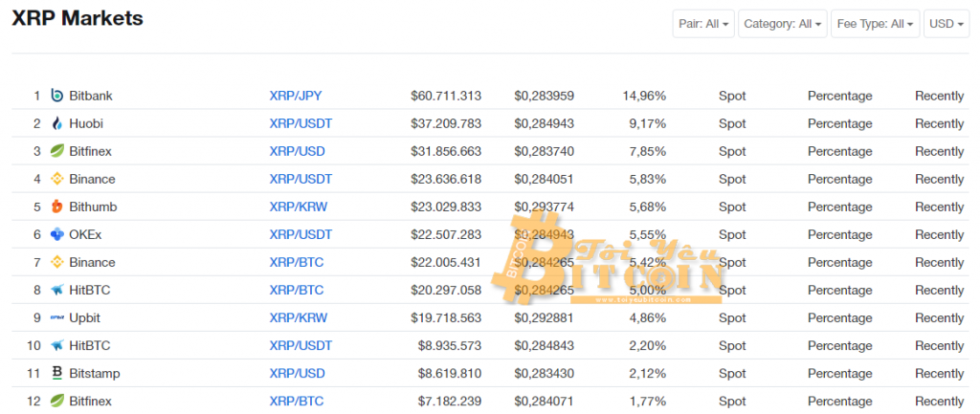Viewport: 980px width, 414px height.
Task: Open the XRP/KRW pair link for Bithumb
Action: (x=299, y=207)
